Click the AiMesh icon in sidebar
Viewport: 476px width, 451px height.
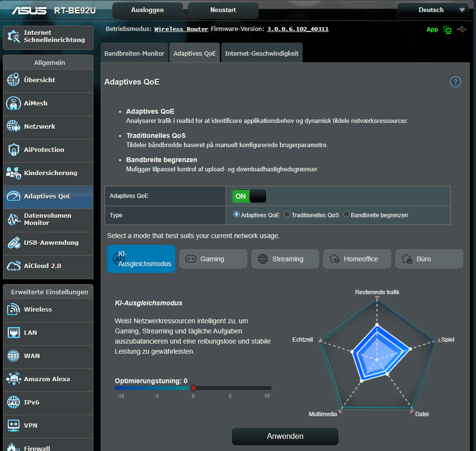(14, 103)
